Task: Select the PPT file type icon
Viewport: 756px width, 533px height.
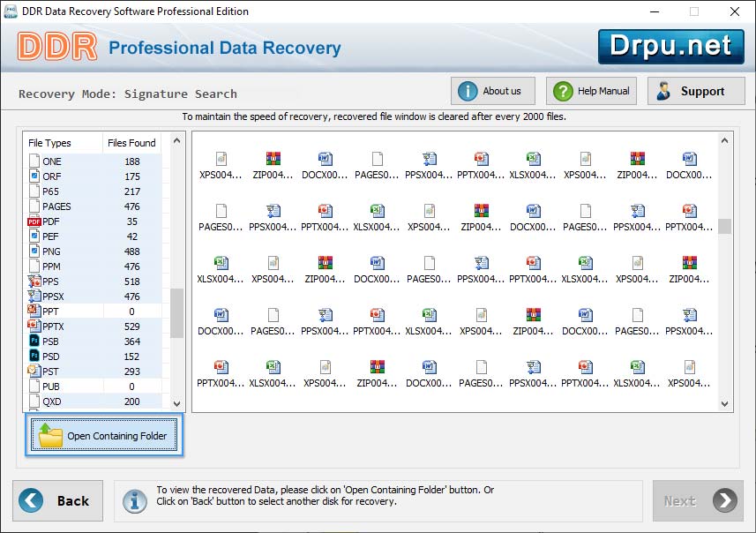Action: tap(34, 311)
